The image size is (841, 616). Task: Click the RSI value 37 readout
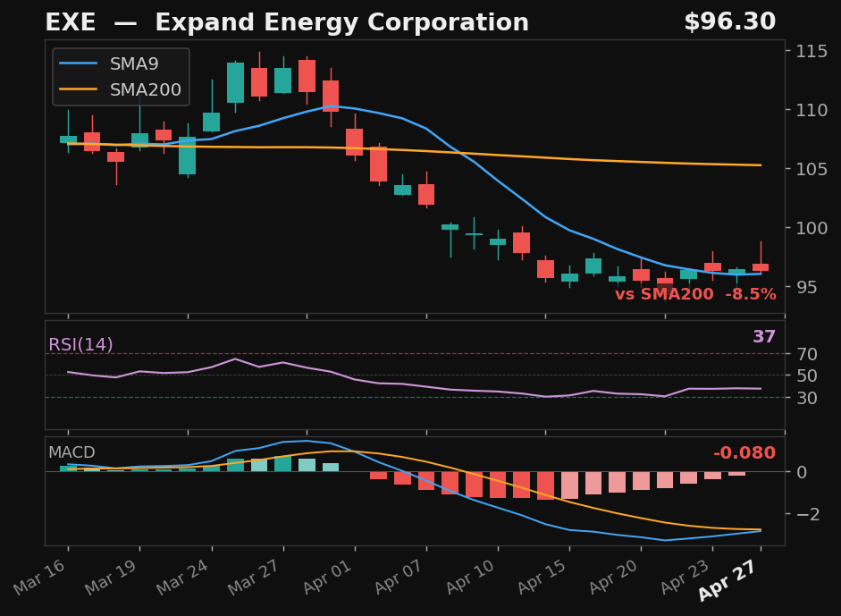point(763,337)
